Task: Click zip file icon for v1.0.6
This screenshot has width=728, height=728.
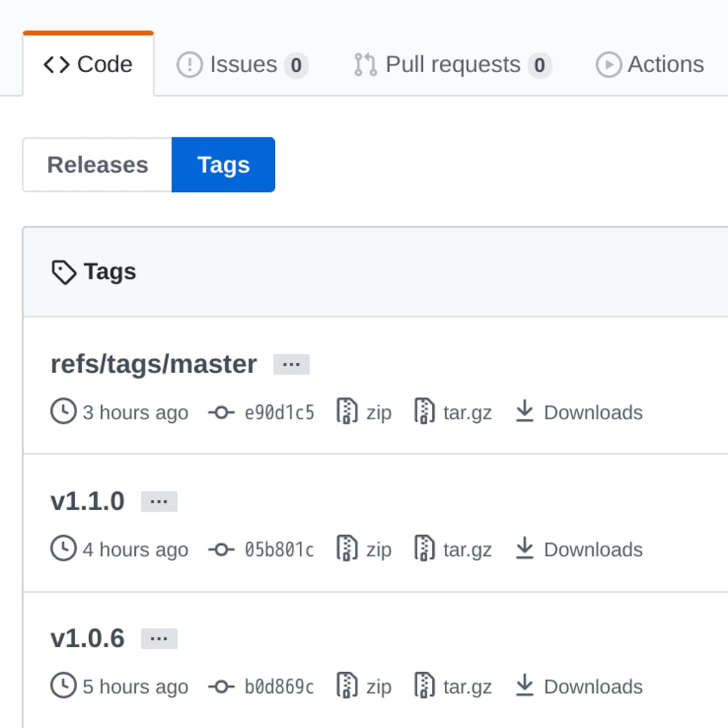Action: [x=346, y=686]
